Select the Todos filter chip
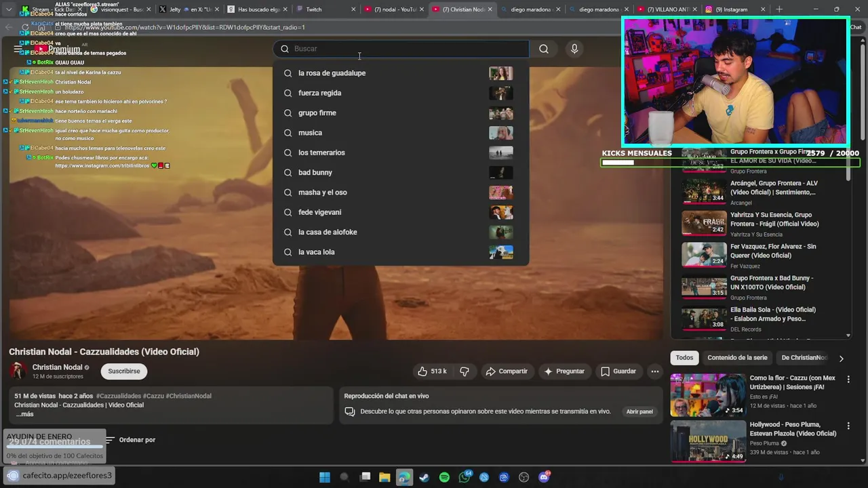Image resolution: width=868 pixels, height=488 pixels. (x=685, y=358)
